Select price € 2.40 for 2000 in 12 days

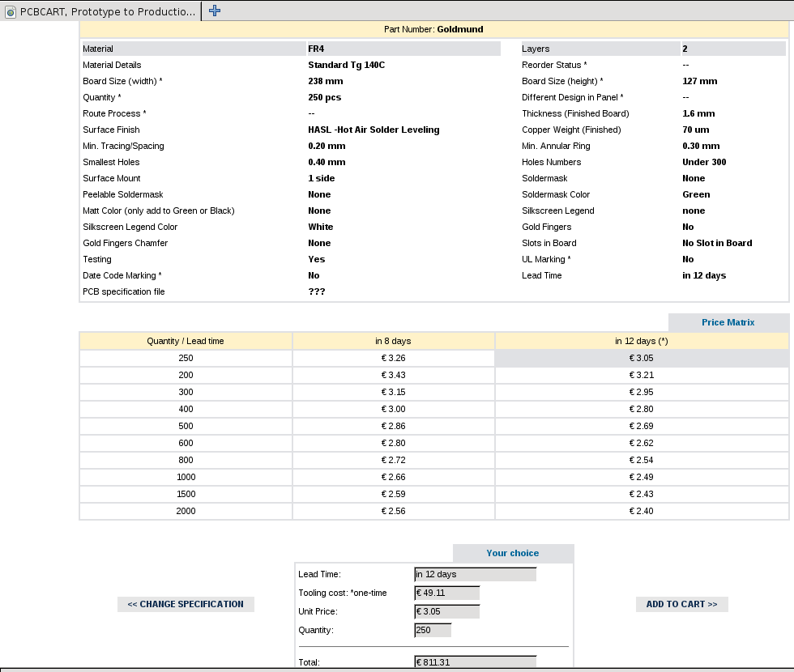642,511
